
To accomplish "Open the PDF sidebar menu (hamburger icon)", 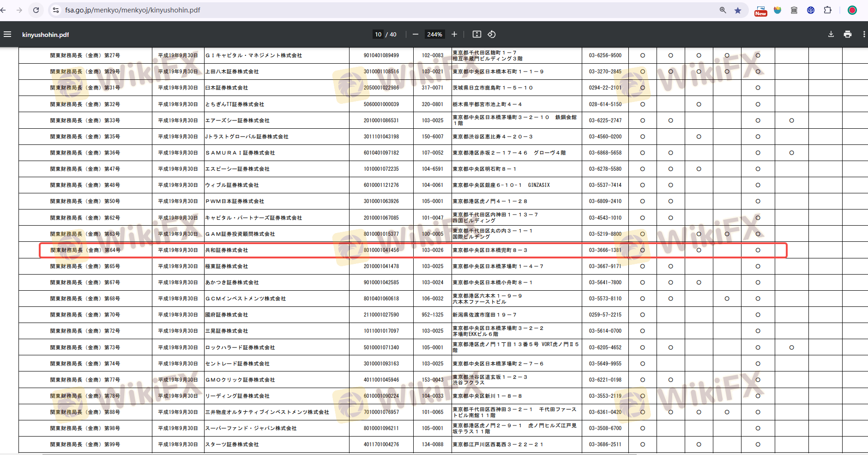I will 7,34.
